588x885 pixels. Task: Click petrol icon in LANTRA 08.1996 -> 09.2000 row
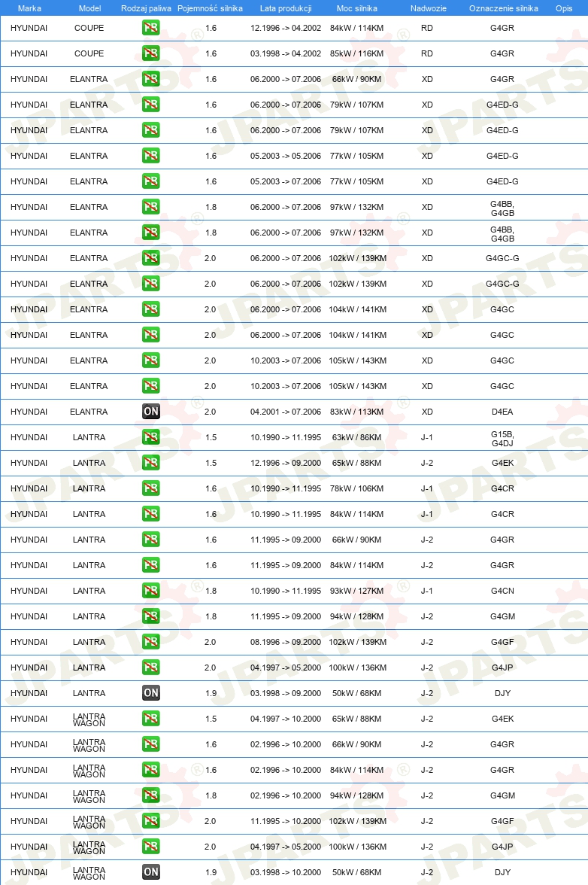tap(150, 642)
